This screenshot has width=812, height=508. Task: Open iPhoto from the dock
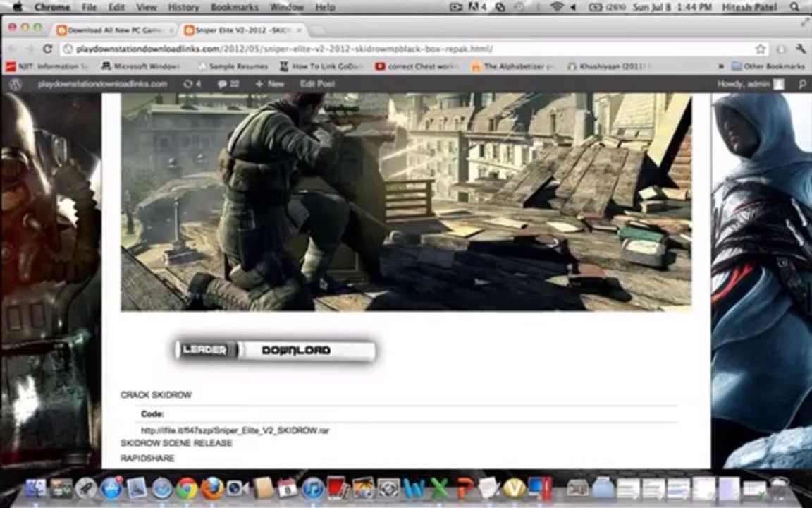(364, 489)
